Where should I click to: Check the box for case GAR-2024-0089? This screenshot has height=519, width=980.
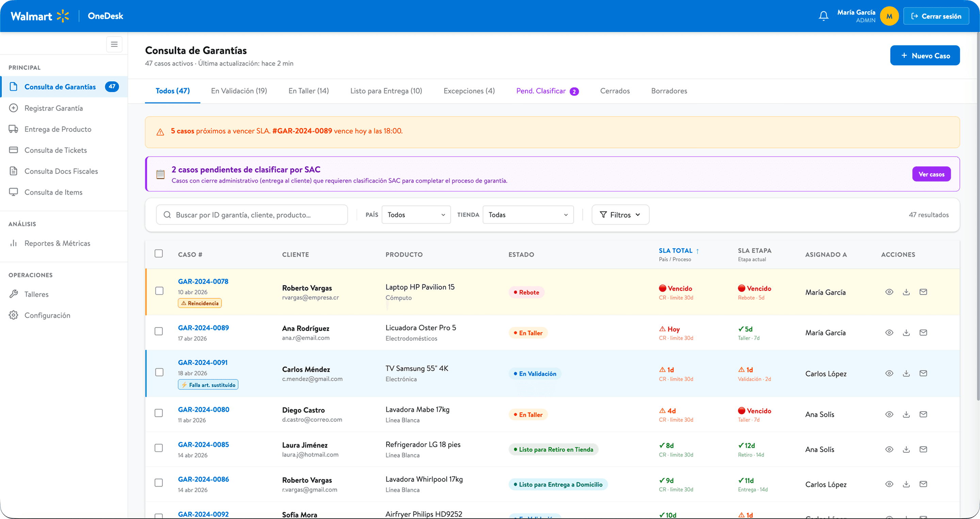pyautogui.click(x=159, y=331)
